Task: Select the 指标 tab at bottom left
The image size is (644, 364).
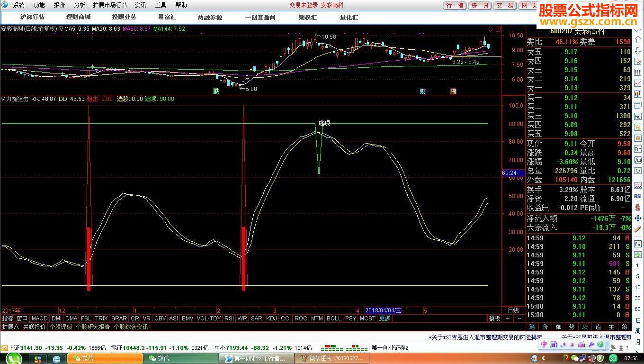Action: click(x=8, y=318)
